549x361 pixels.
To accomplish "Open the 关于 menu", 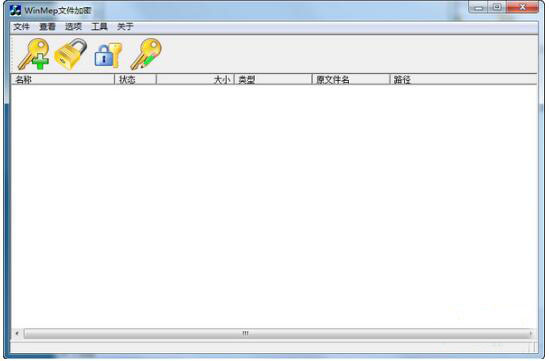I will tap(125, 27).
